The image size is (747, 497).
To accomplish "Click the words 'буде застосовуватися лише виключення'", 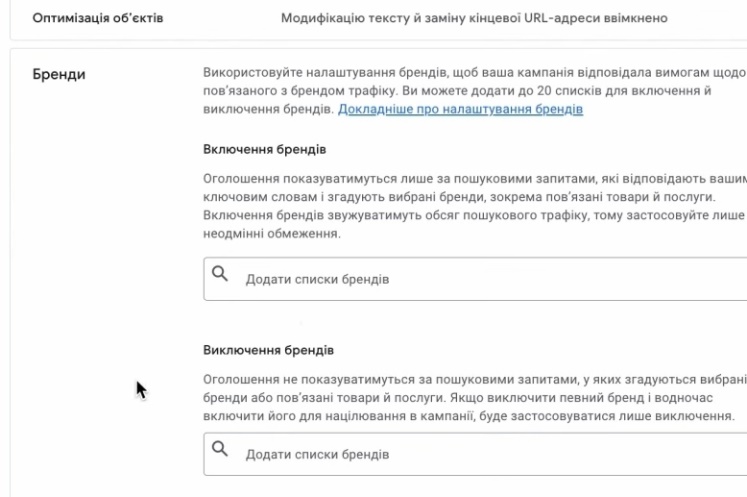I will pyautogui.click(x=620, y=415).
